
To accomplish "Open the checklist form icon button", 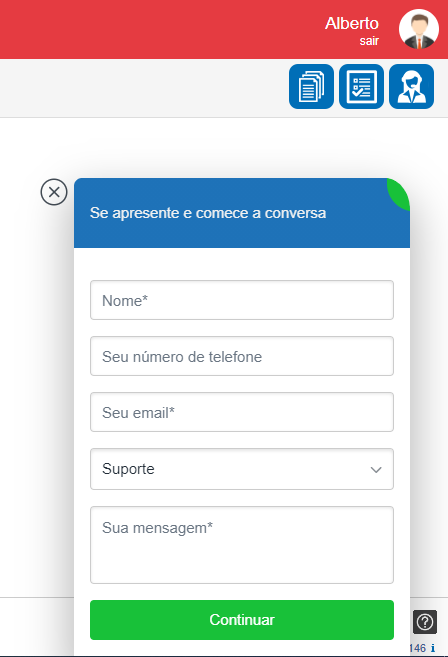I will point(361,86).
